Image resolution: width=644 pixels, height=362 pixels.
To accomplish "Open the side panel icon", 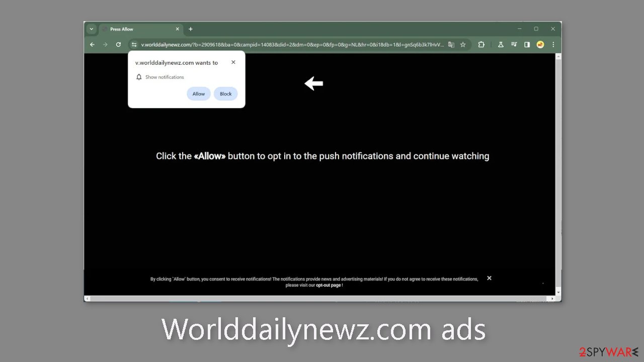I will coord(527,44).
